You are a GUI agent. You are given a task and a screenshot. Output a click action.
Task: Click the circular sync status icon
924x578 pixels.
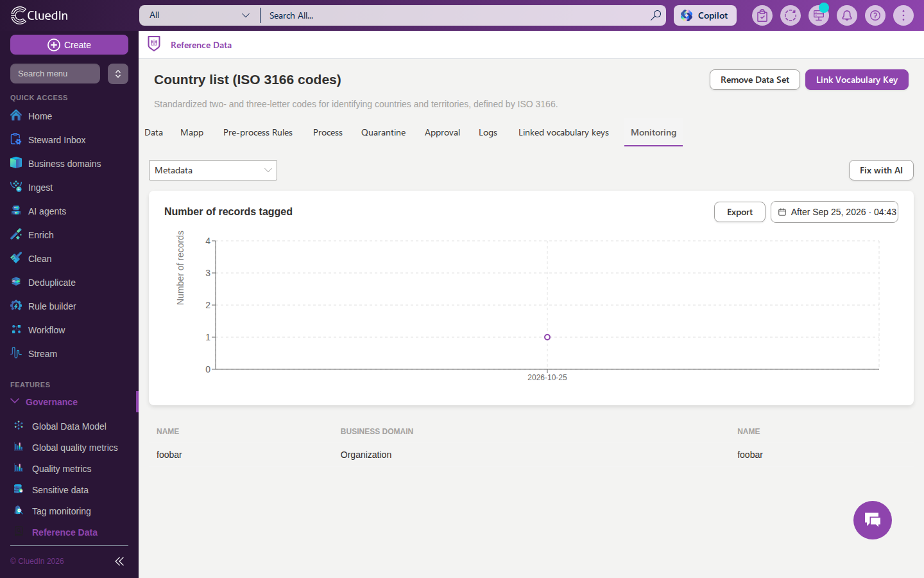791,15
